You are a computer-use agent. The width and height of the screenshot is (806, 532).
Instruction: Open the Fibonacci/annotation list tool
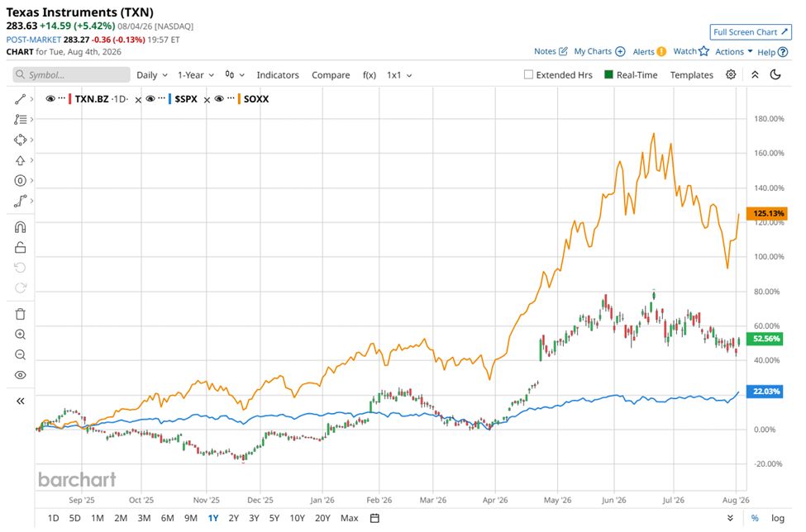tap(20, 120)
